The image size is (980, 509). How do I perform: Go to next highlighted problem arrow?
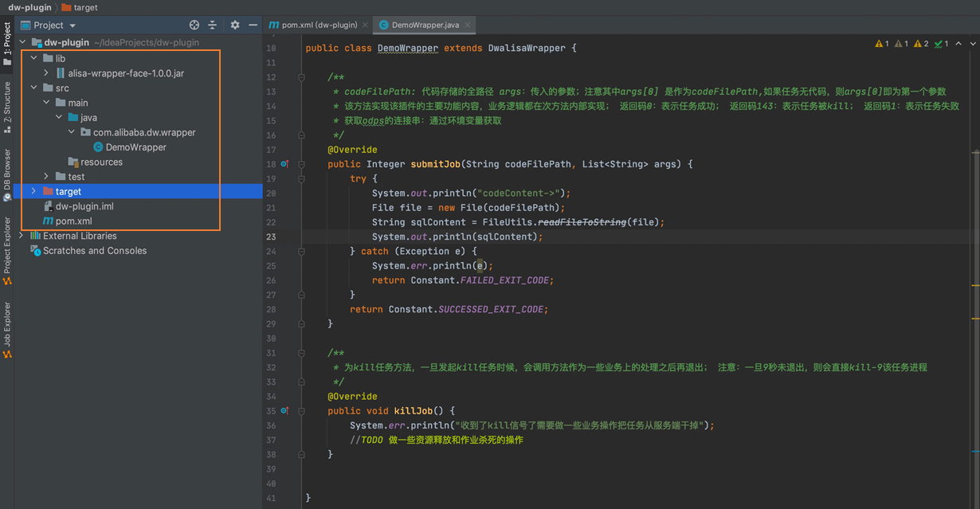pyautogui.click(x=973, y=44)
